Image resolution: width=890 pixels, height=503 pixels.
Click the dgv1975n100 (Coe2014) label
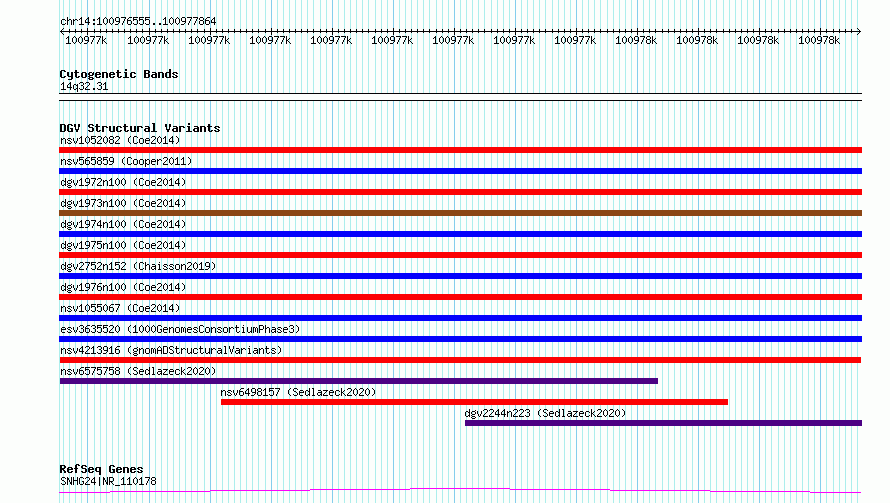(x=123, y=245)
